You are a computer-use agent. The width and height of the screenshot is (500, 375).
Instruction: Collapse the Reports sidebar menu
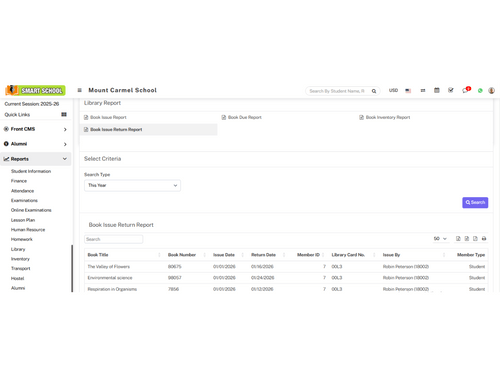click(35, 159)
